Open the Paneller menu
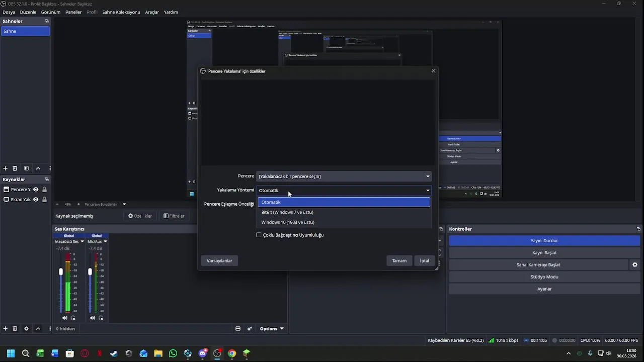The height and width of the screenshot is (362, 644). coord(73,12)
